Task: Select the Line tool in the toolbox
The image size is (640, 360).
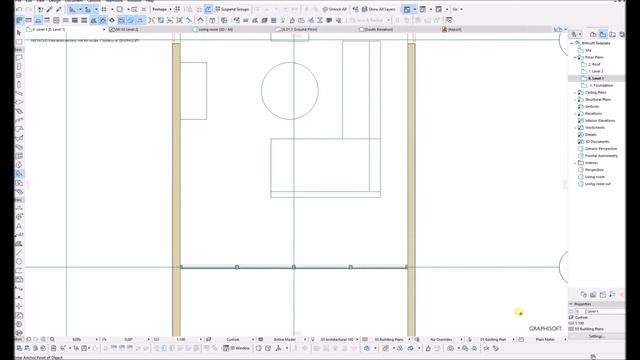Action: coord(19,253)
